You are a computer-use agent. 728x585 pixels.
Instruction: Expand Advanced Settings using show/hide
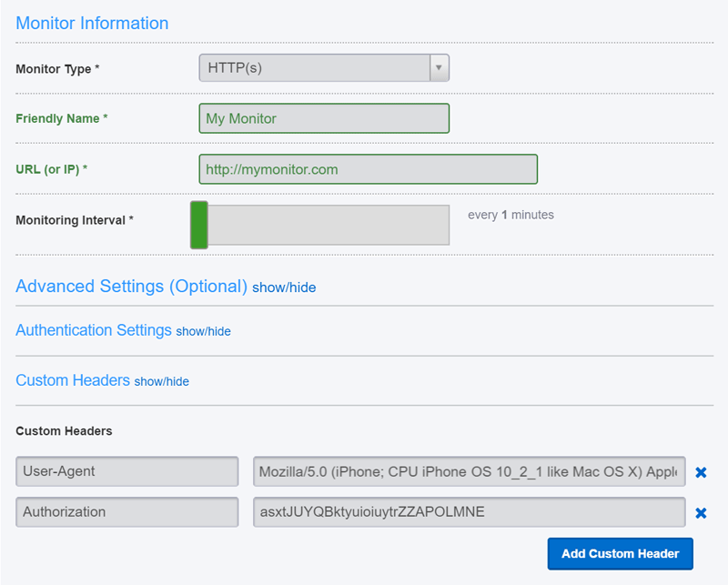pyautogui.click(x=282, y=287)
